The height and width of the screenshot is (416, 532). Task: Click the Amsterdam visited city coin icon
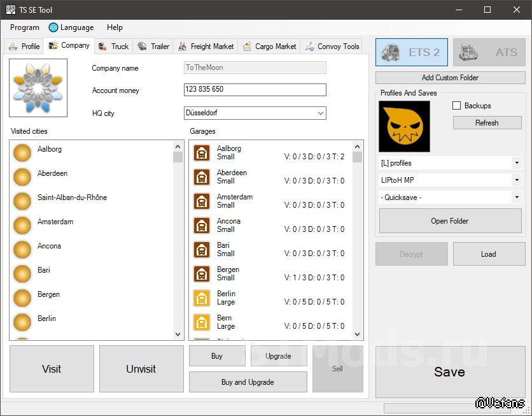click(x=22, y=226)
